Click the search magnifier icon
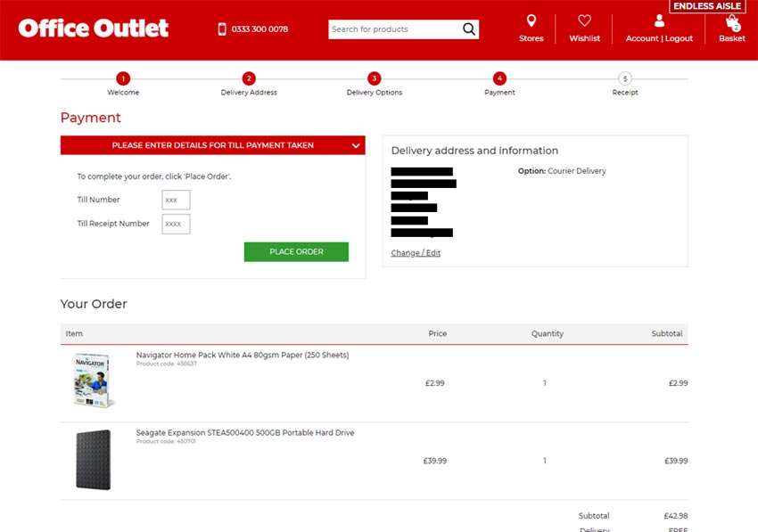Screen dimensions: 758x532 468,29
